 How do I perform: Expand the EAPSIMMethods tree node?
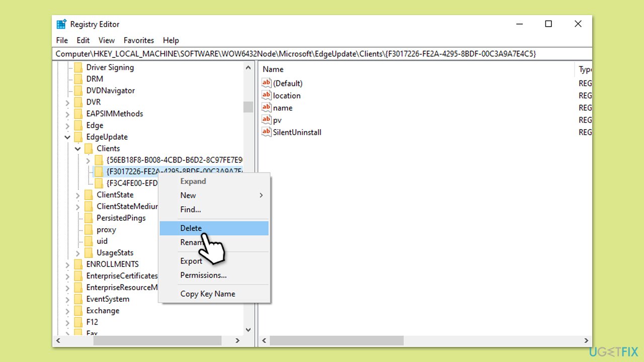(x=67, y=114)
